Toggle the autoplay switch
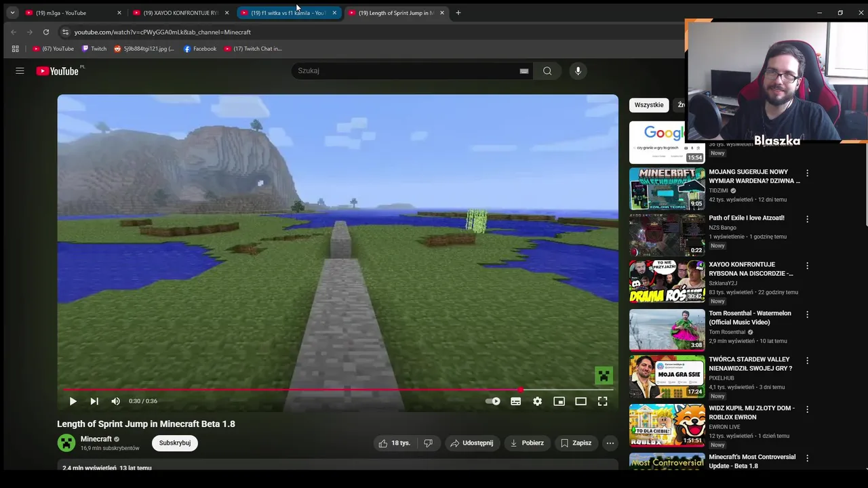The image size is (868, 488). [493, 401]
